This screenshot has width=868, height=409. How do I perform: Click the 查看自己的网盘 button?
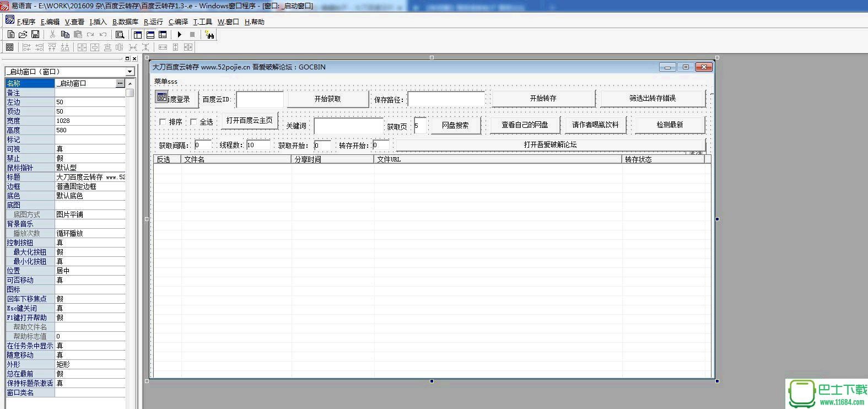tap(525, 125)
